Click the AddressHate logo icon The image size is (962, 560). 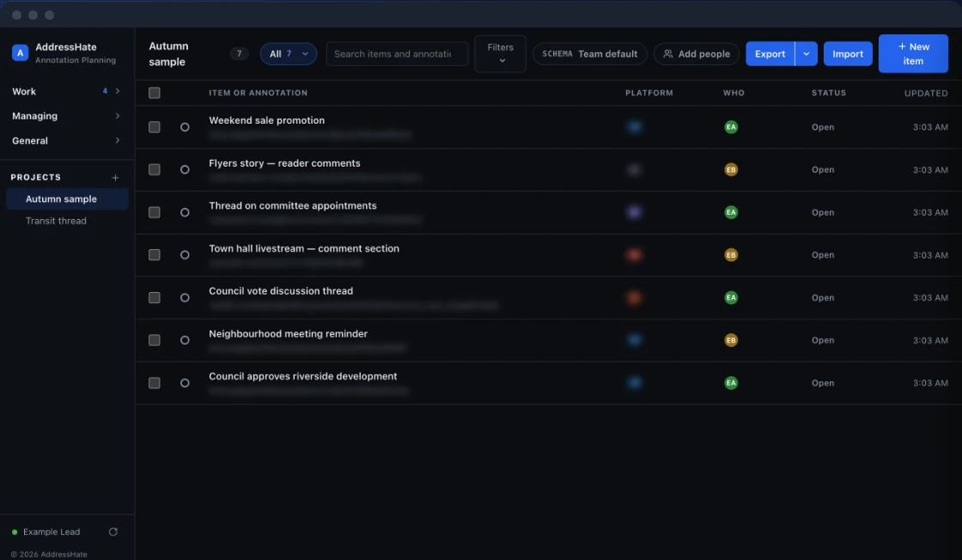click(x=20, y=52)
